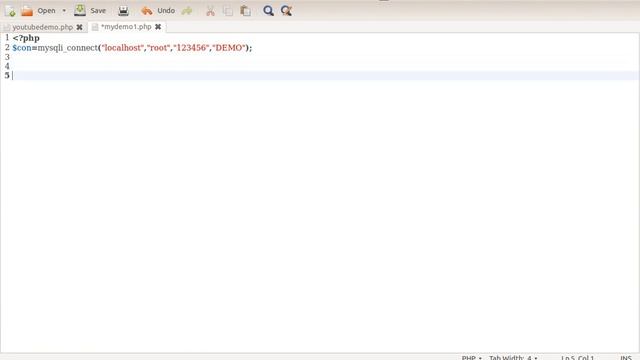Click the INS mode indicator
Screen dimensions: 640x360
(626, 357)
